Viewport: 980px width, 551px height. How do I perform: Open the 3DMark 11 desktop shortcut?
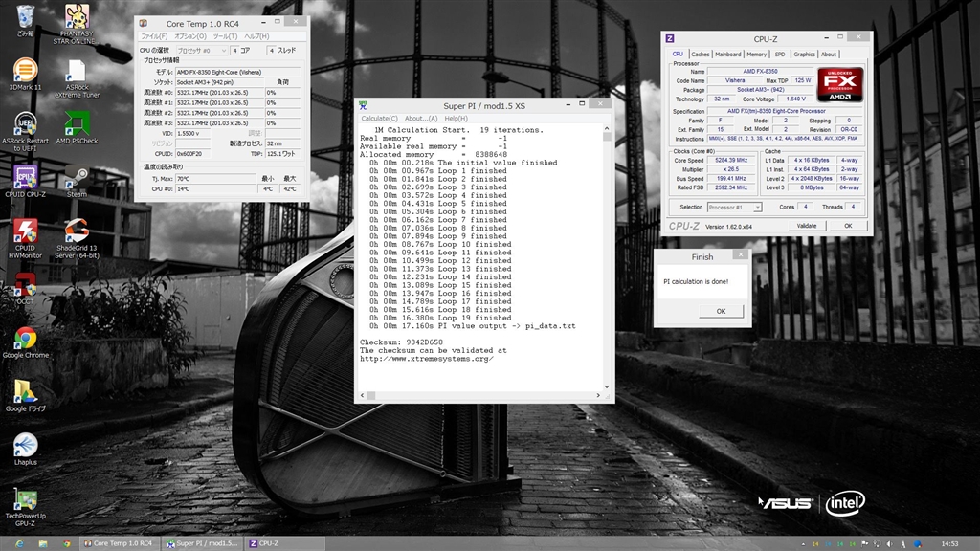(25, 70)
